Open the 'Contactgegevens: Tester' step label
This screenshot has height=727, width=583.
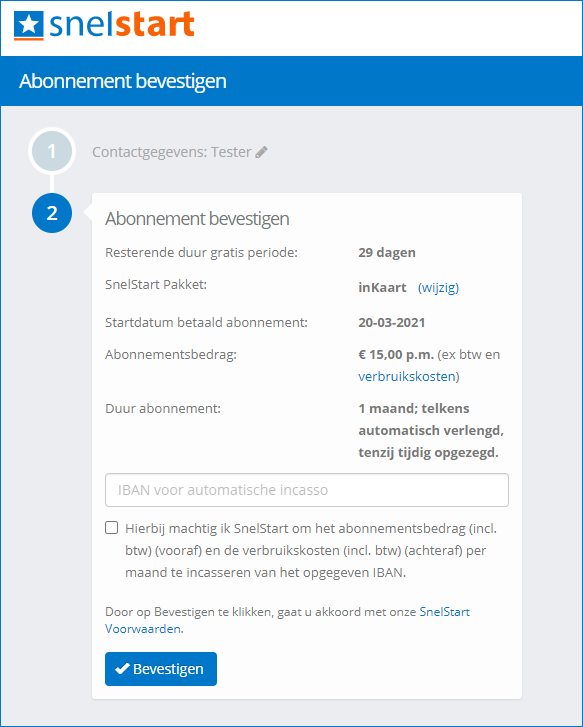pyautogui.click(x=172, y=152)
